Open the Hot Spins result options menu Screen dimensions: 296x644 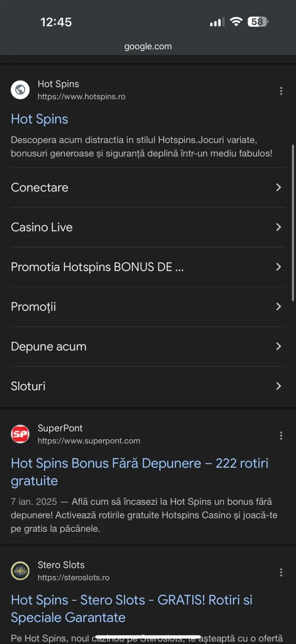[281, 91]
